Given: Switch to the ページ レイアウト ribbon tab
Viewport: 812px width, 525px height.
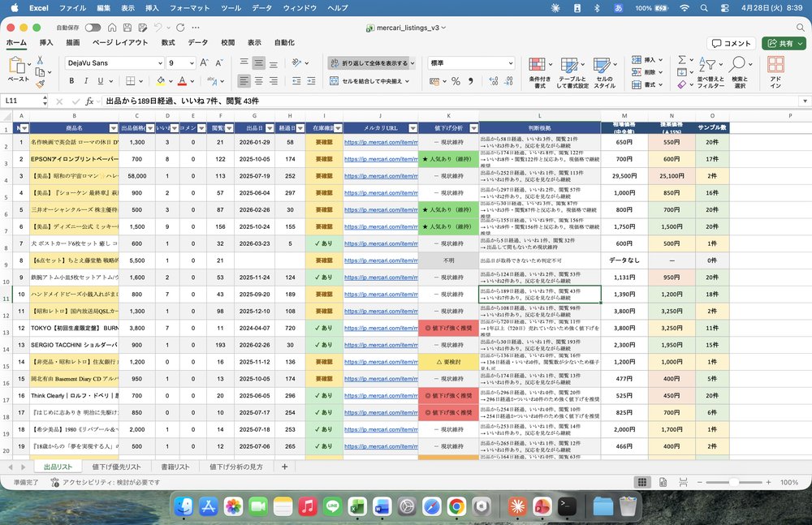Looking at the screenshot, I should pos(120,42).
